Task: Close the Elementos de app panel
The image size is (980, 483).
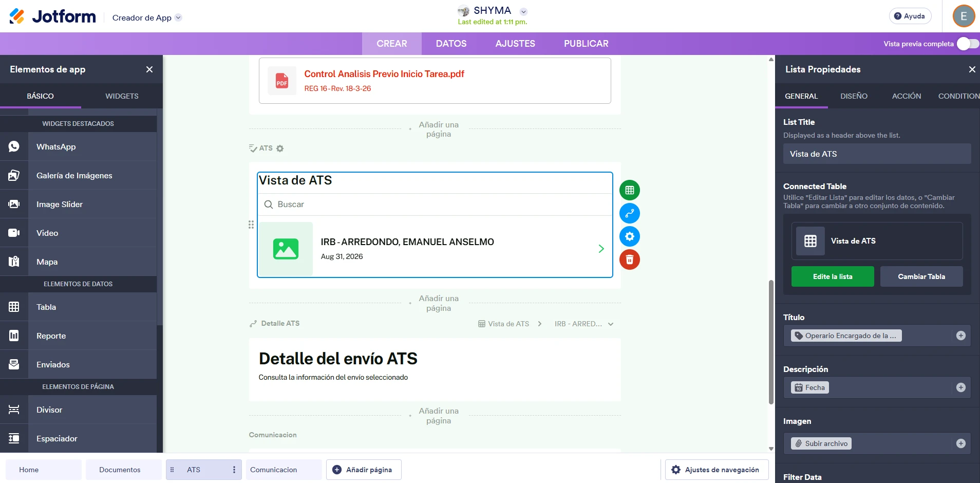Action: pos(149,69)
